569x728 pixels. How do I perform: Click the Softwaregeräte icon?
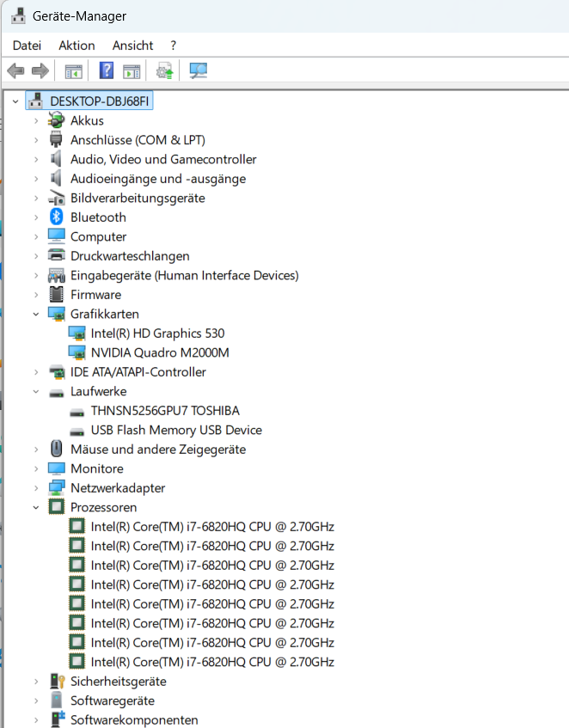click(56, 700)
